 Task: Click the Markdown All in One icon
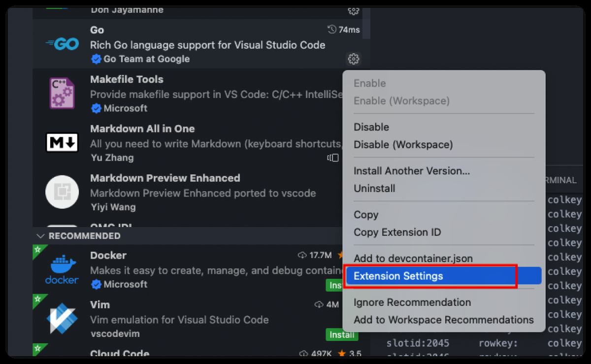(x=62, y=143)
